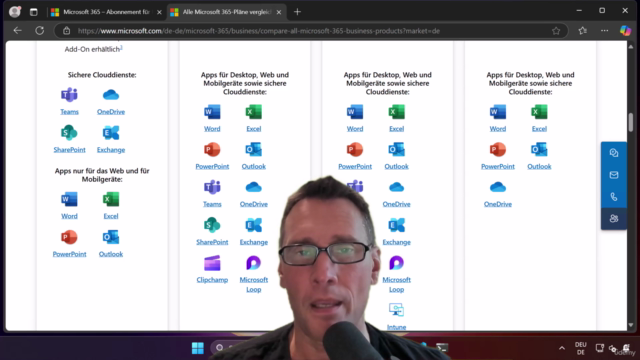Follow PowerPoint link in the column with Clipchamp
Viewport: 640px width, 360px height.
click(212, 166)
